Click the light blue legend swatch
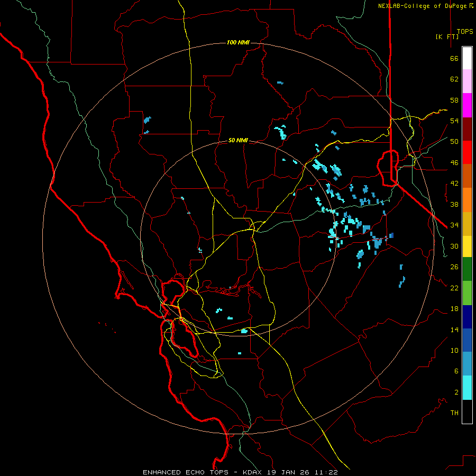 (x=467, y=364)
